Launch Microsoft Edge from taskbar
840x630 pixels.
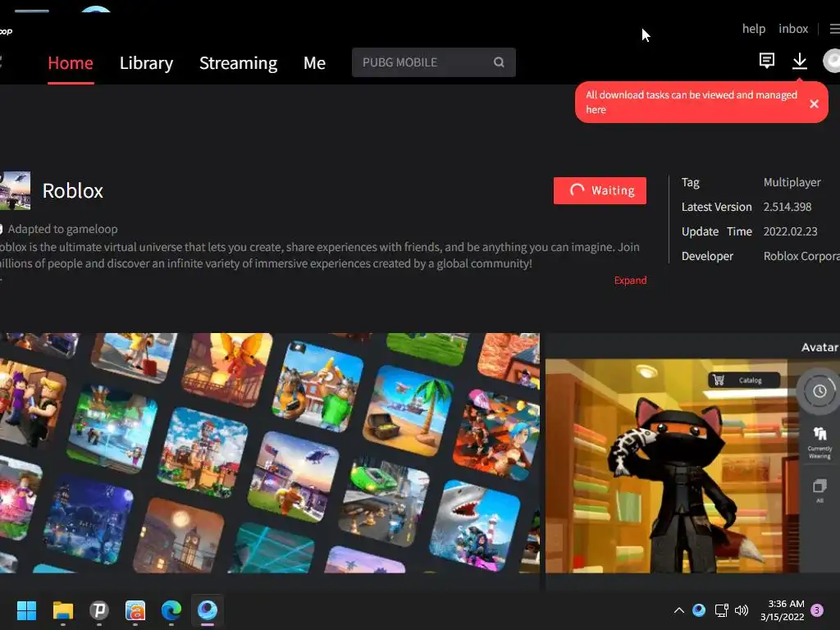(171, 609)
